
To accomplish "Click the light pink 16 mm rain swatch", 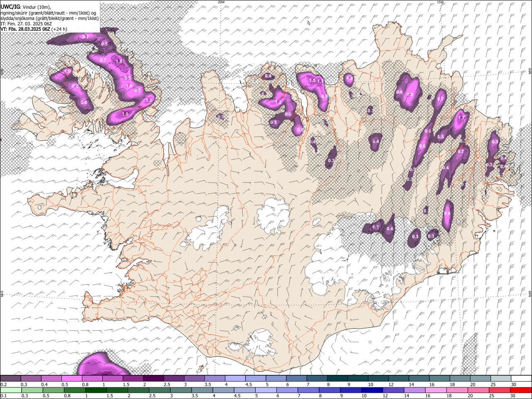I will 436,390.
